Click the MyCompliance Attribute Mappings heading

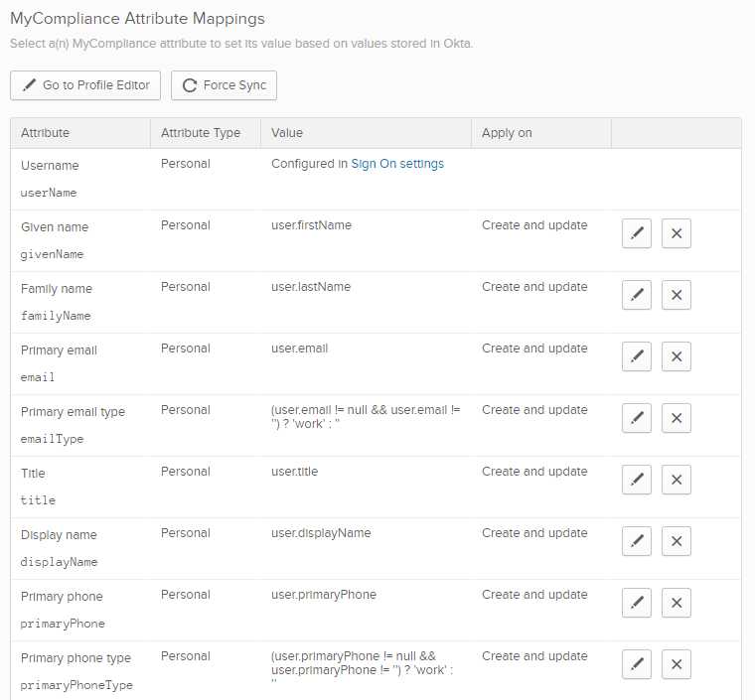(x=137, y=19)
